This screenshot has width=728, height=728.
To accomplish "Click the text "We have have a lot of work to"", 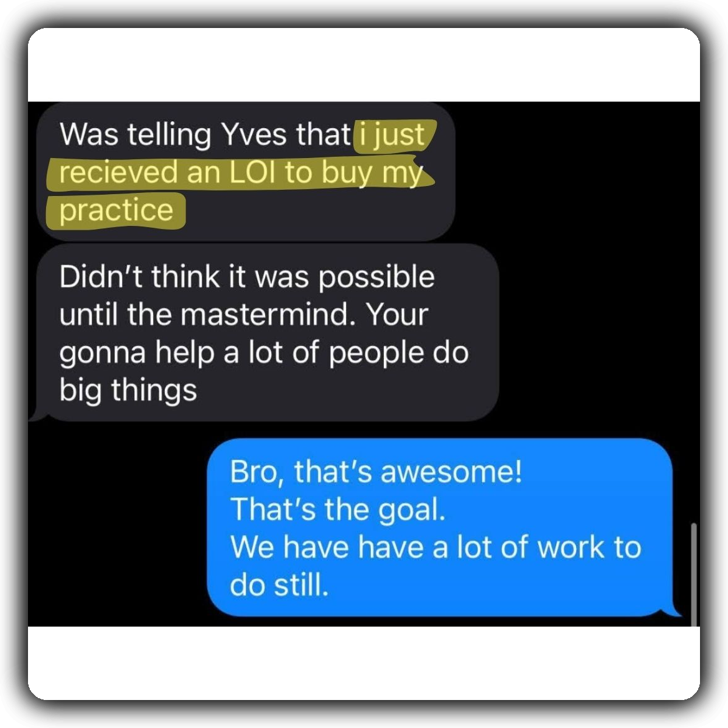I will coord(436,547).
